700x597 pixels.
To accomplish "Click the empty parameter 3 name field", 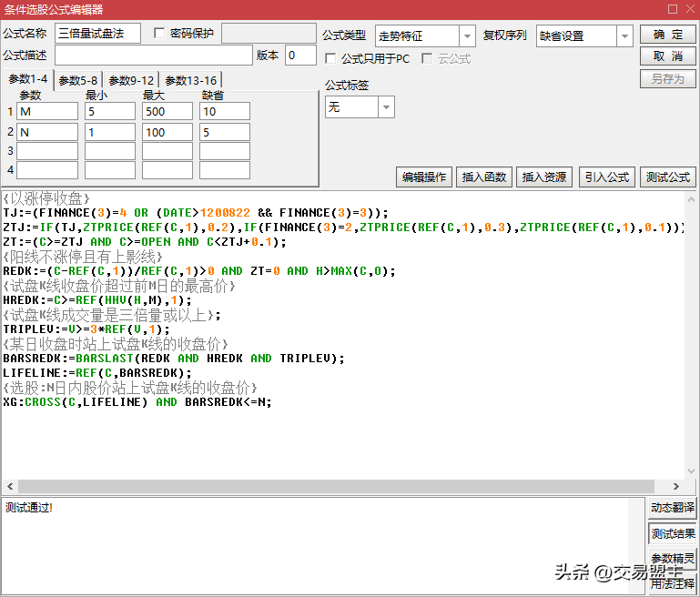I will (x=47, y=151).
